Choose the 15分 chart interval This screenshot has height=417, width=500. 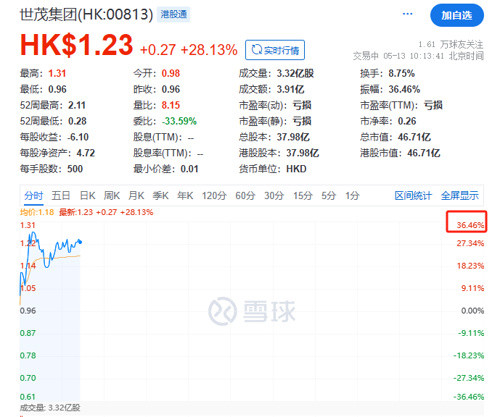(303, 196)
